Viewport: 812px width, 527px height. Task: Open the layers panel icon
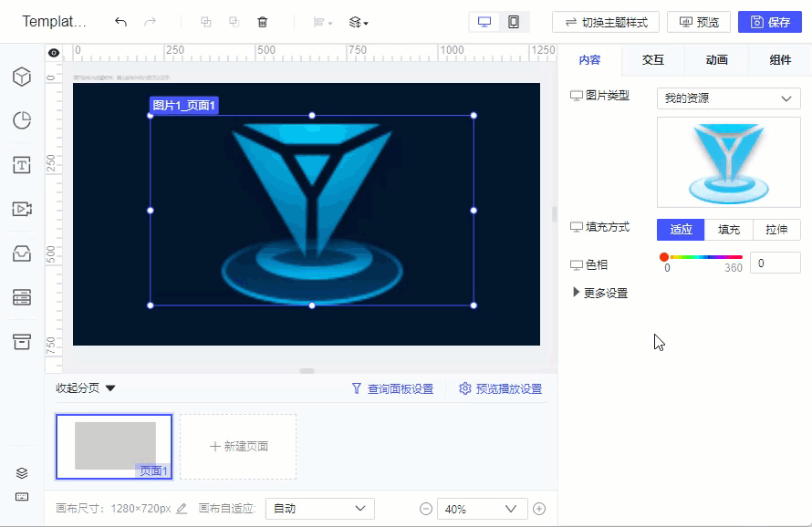22,473
